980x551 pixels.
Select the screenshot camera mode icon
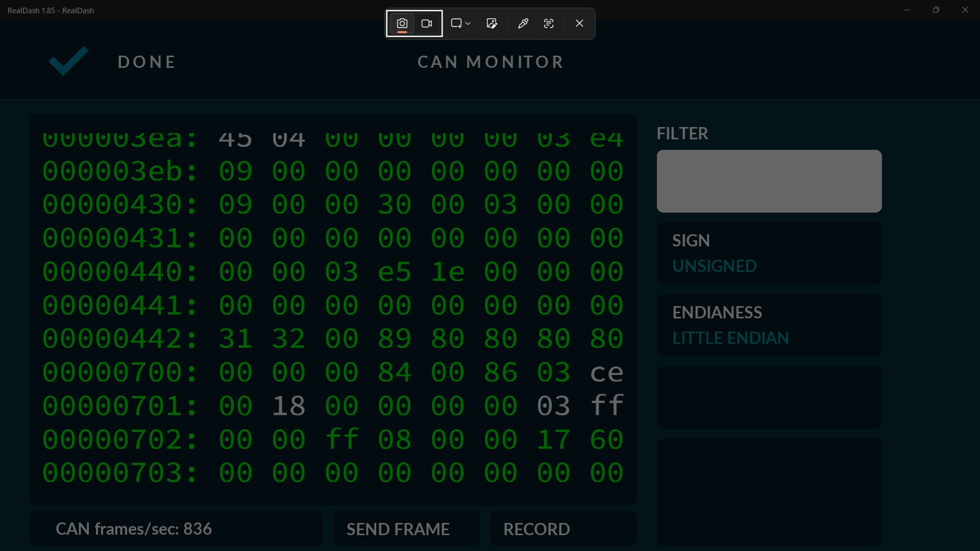coord(402,23)
